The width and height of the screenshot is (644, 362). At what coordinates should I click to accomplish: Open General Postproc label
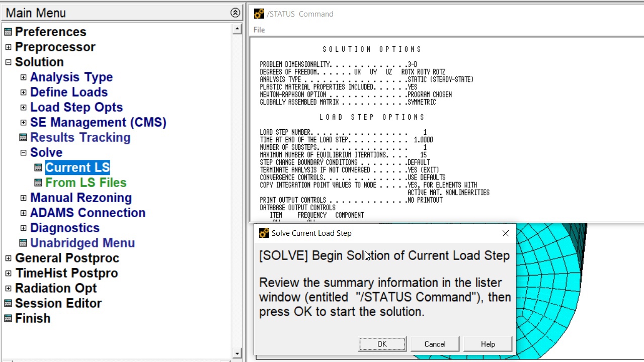tap(67, 258)
